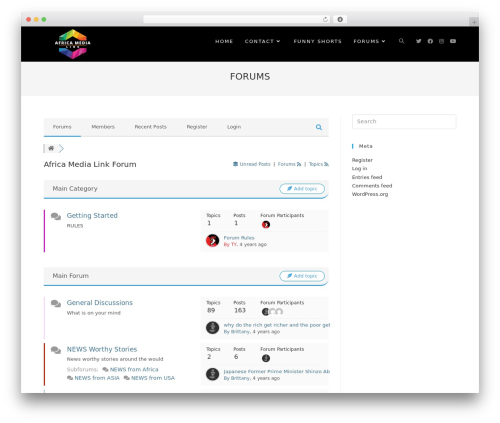This screenshot has height=423, width=500.
Task: Open the Forums RSS feed link
Action: point(289,164)
